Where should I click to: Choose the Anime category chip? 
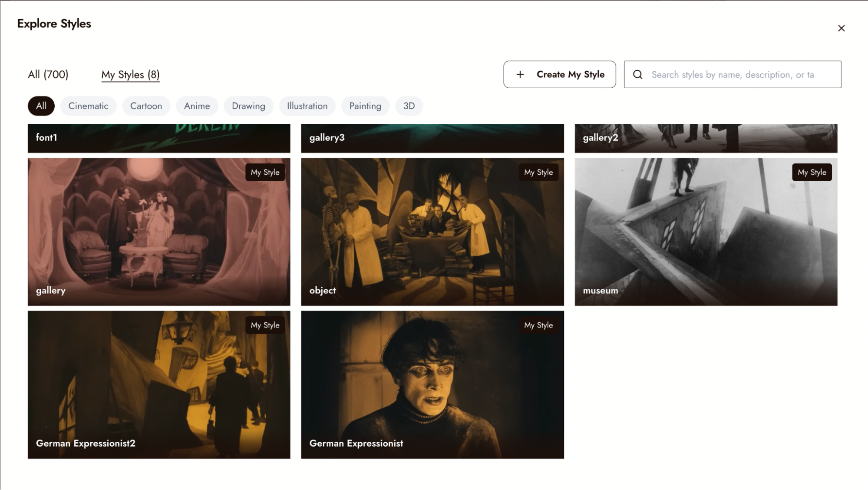[x=197, y=106]
